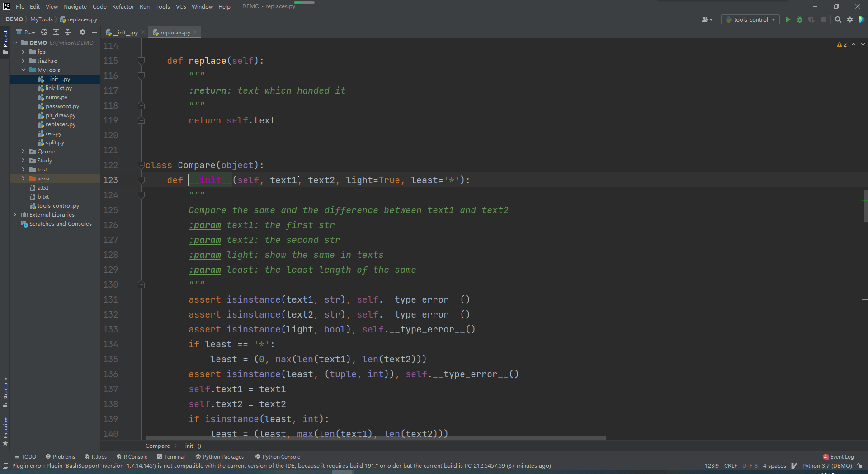This screenshot has width=868, height=474.
Task: Open the Tools menu
Action: coord(162,6)
